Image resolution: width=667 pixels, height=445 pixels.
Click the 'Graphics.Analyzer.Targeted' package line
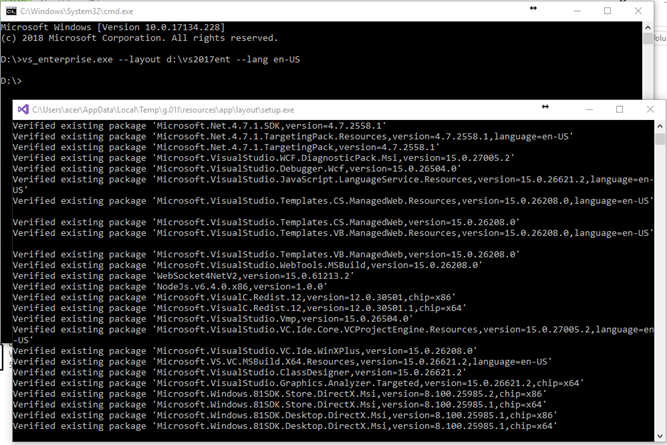[x=298, y=383]
